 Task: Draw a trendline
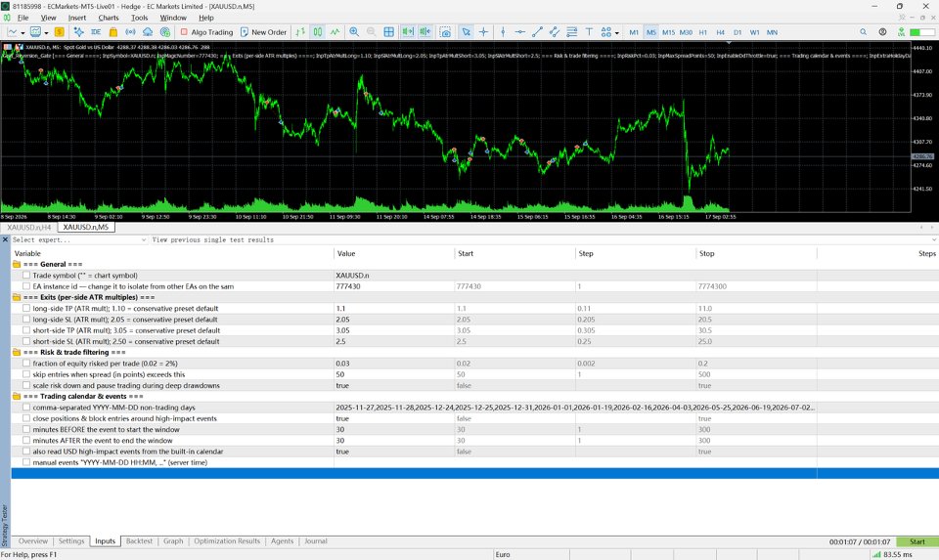(537, 32)
